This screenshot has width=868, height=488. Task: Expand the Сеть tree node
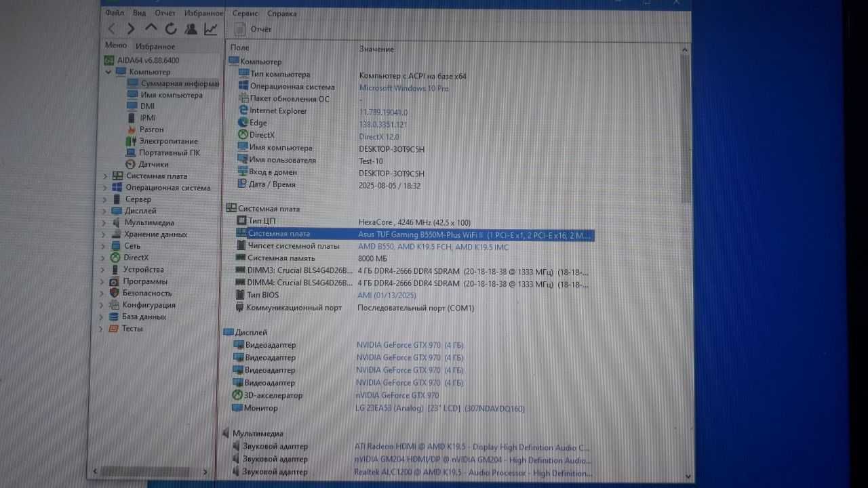(104, 246)
